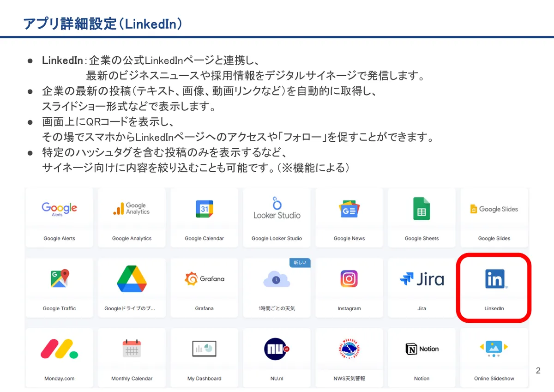
Task: Click the bold 'LinkedIn' bullet heading
Action: tap(62, 61)
